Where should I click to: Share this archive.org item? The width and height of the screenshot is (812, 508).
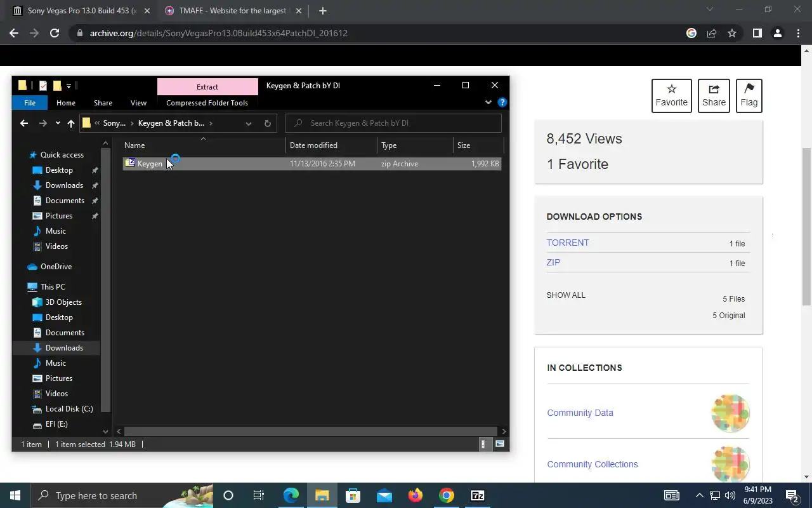714,96
